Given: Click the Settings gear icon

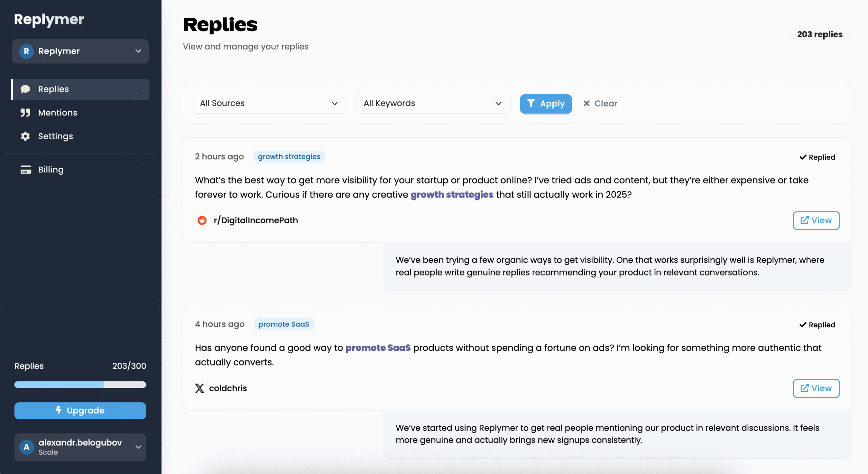Looking at the screenshot, I should tap(25, 136).
